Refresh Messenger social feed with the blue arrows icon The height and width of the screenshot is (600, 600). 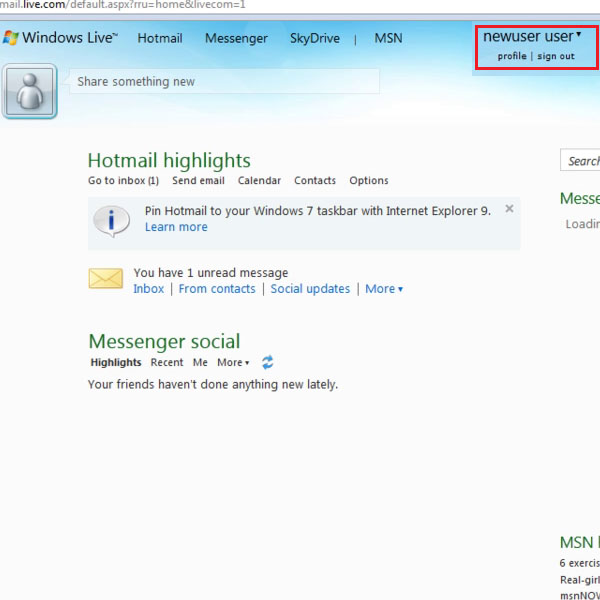pos(267,362)
